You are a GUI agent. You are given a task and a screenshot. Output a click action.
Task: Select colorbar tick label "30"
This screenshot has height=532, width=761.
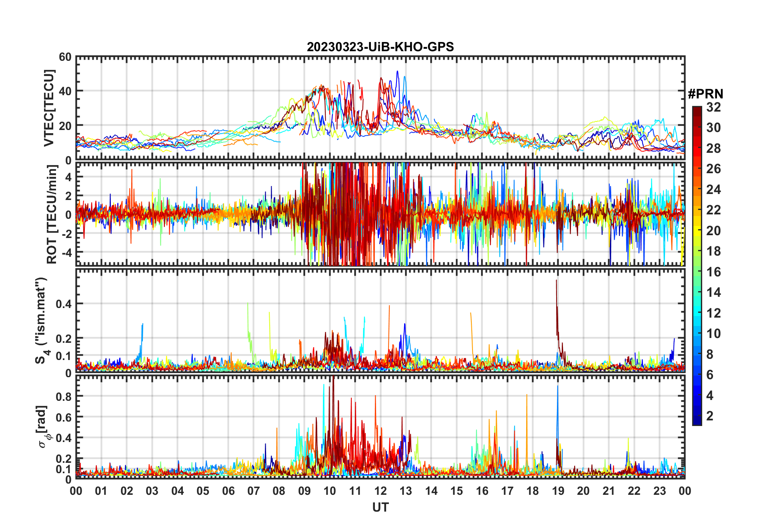714,128
